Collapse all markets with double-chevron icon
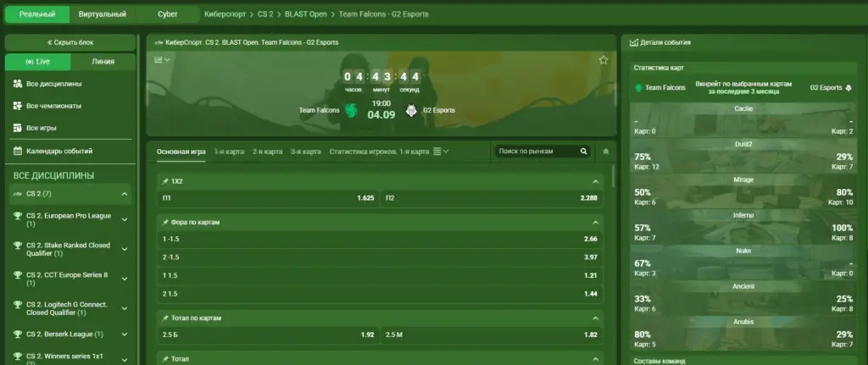 [606, 151]
